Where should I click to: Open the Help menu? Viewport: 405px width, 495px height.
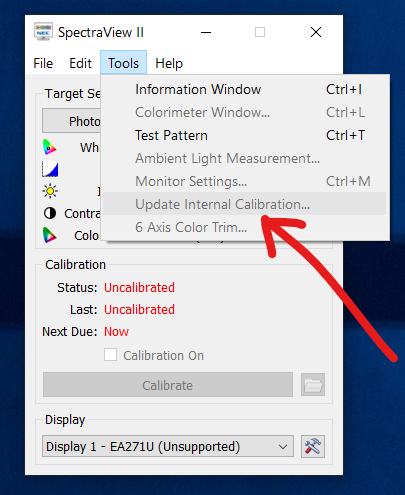click(169, 63)
